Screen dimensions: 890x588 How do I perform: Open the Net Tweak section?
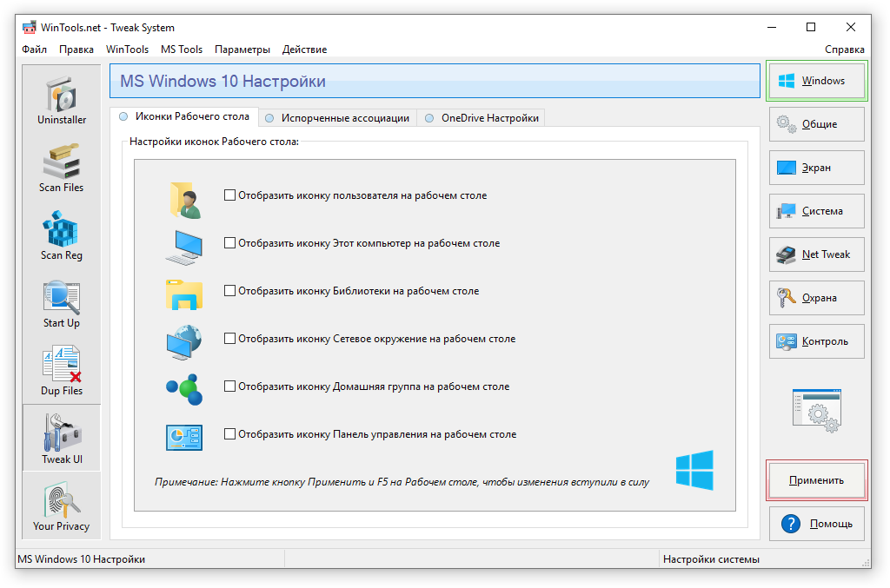point(817,254)
